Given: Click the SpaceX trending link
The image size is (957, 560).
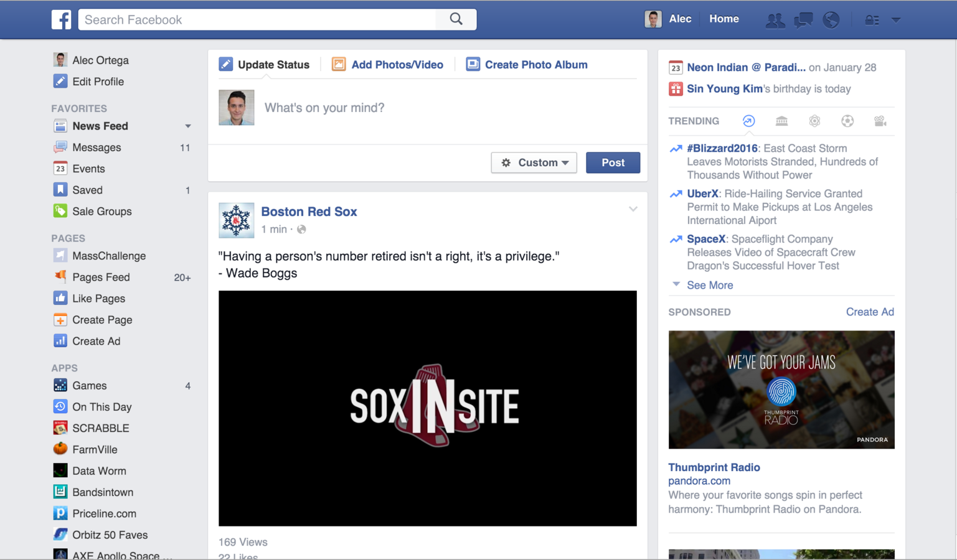Looking at the screenshot, I should [706, 239].
